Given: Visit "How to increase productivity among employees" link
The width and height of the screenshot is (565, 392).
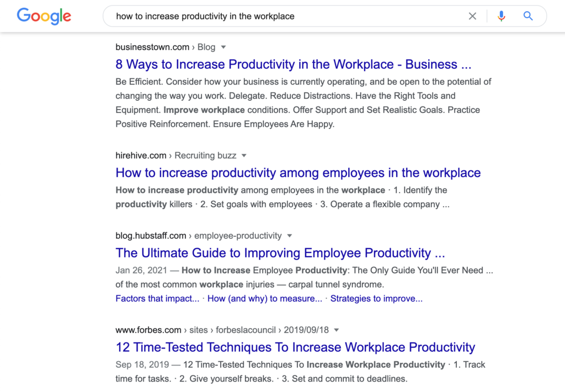Looking at the screenshot, I should [298, 173].
